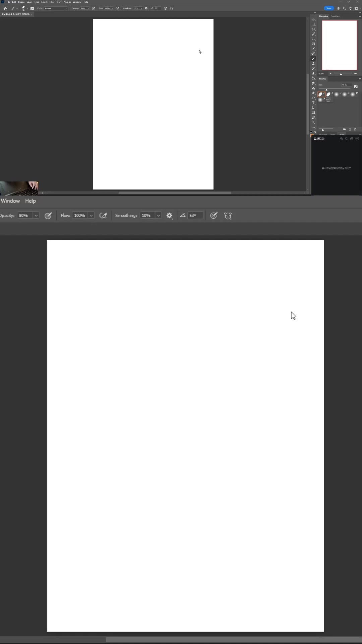The width and height of the screenshot is (362, 644).
Task: Select the Eraser tool
Action: 313,73
